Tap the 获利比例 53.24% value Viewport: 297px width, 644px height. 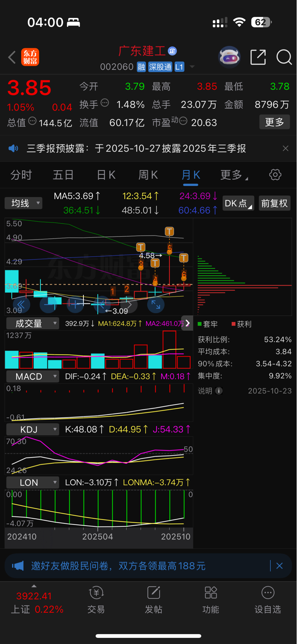[278, 340]
